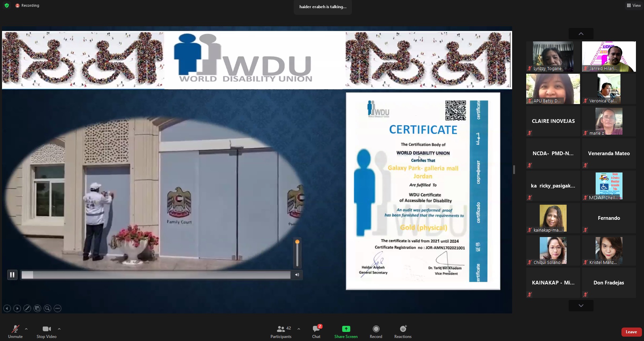Pause the embedded video playback

[12, 275]
